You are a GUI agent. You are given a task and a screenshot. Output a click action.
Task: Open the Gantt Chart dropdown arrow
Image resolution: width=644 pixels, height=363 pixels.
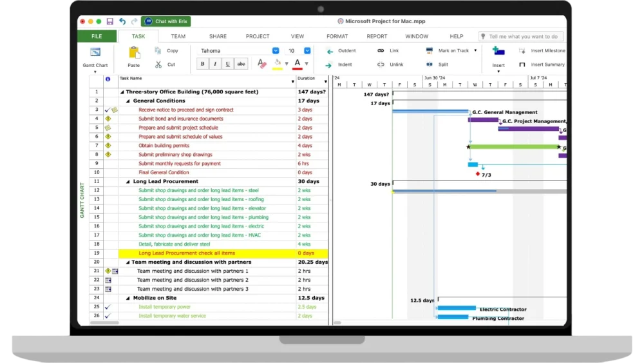[95, 72]
